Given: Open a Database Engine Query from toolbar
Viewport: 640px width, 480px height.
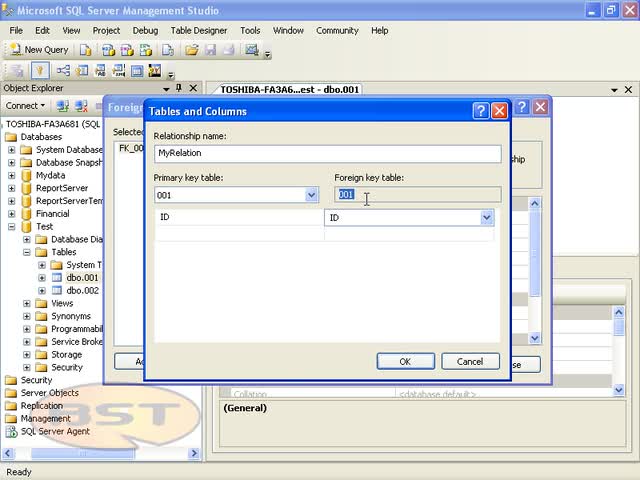Looking at the screenshot, I should click(x=86, y=50).
